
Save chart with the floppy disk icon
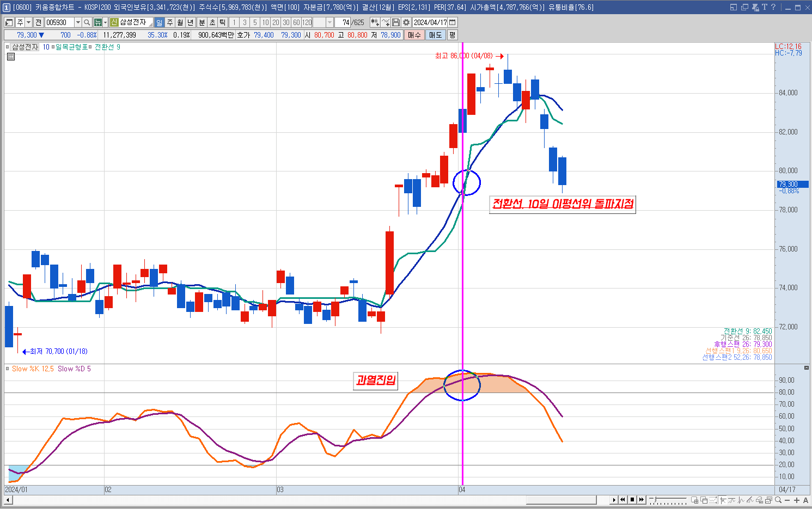[x=396, y=22]
